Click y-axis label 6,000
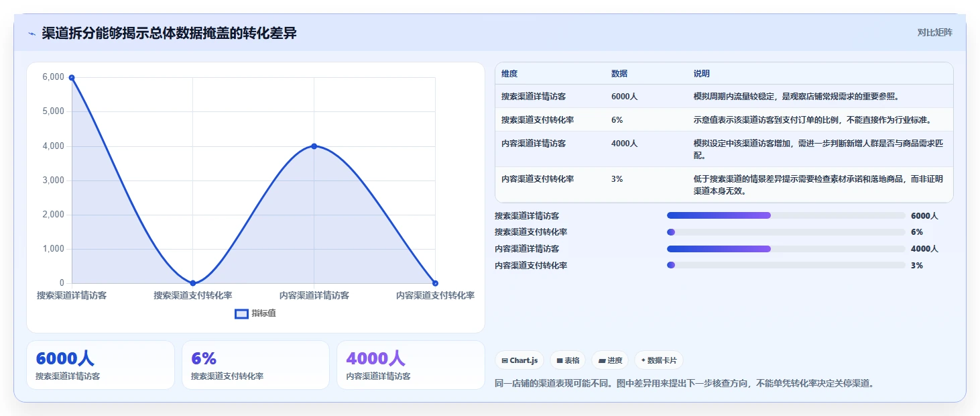980x416 pixels. coord(53,77)
